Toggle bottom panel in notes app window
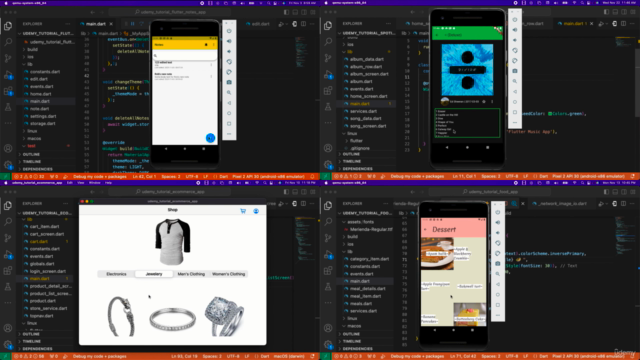This screenshot has width=640, height=360. pyautogui.click(x=295, y=12)
